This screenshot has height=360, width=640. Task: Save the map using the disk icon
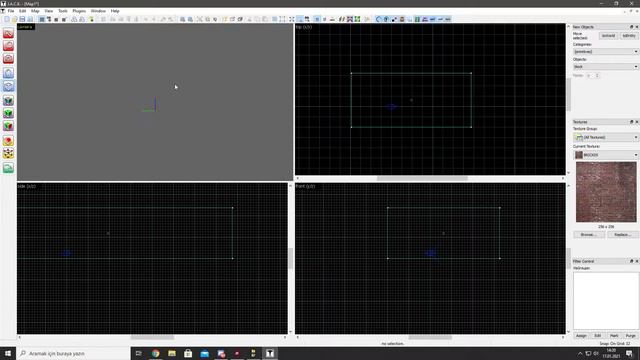point(22,19)
